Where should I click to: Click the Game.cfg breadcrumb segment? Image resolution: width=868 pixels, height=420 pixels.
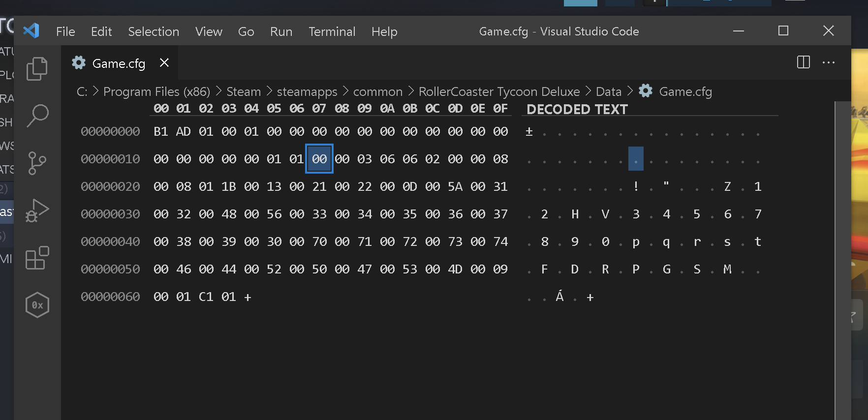click(x=685, y=91)
